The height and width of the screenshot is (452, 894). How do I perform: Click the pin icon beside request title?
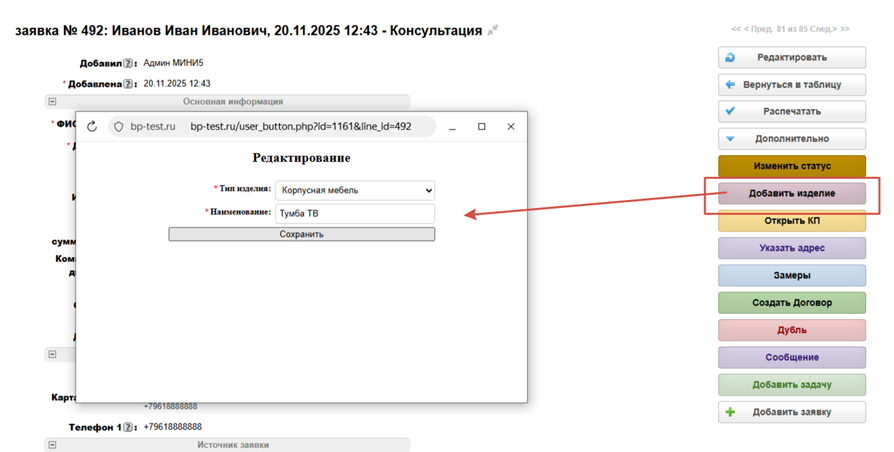[492, 31]
